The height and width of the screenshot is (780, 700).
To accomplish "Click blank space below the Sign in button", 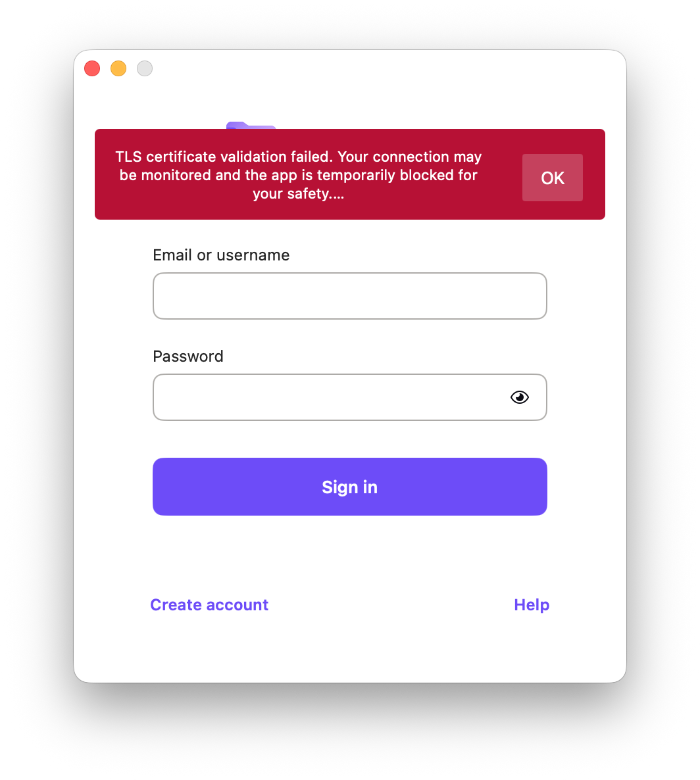I will [350, 552].
